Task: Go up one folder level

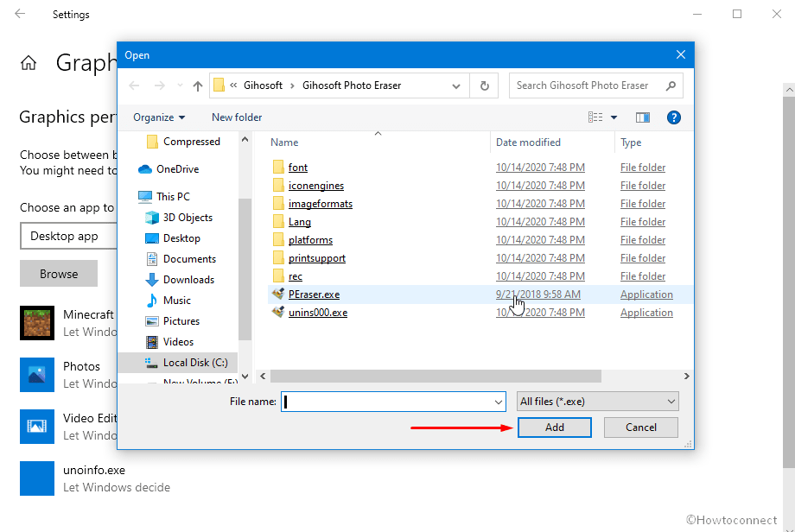Action: pyautogui.click(x=198, y=85)
